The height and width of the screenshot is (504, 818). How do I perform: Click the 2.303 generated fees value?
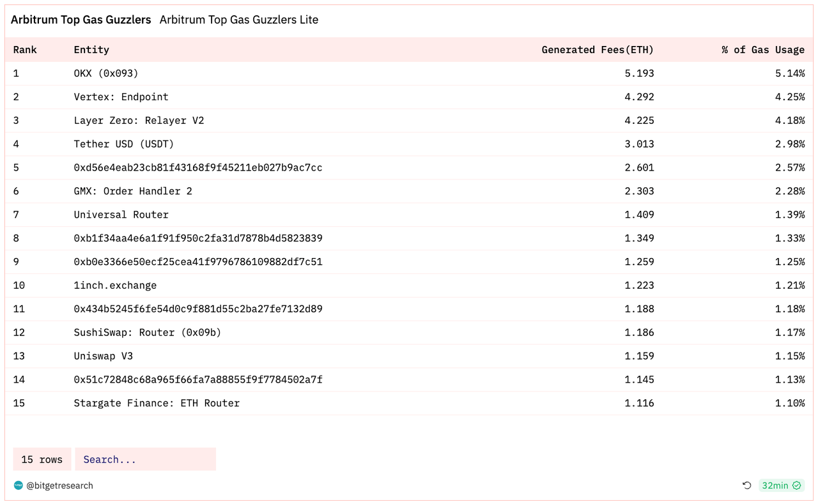(639, 191)
